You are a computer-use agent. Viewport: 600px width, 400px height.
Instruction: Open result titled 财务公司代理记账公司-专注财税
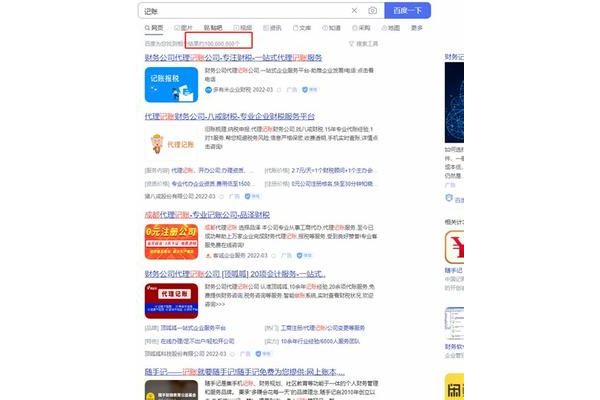(x=233, y=58)
